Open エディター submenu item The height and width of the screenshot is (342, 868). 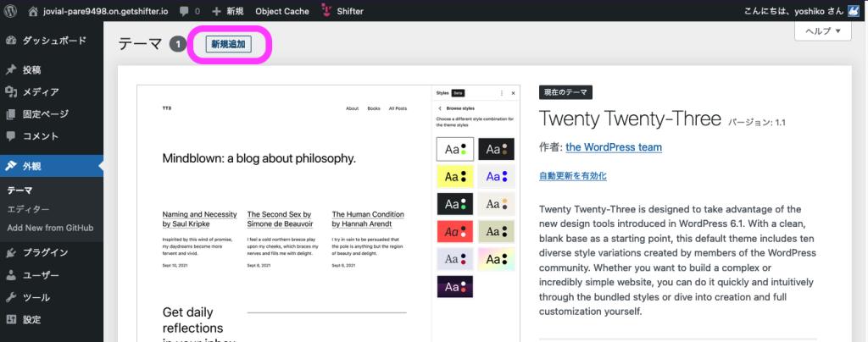click(28, 209)
